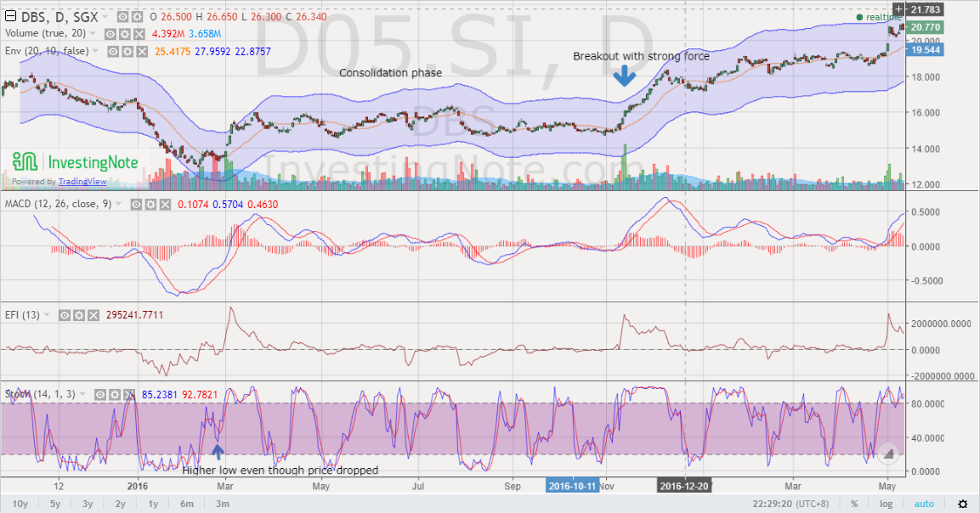Image resolution: width=980 pixels, height=513 pixels.
Task: Toggle logarithmic scale with the log button
Action: pyautogui.click(x=885, y=503)
